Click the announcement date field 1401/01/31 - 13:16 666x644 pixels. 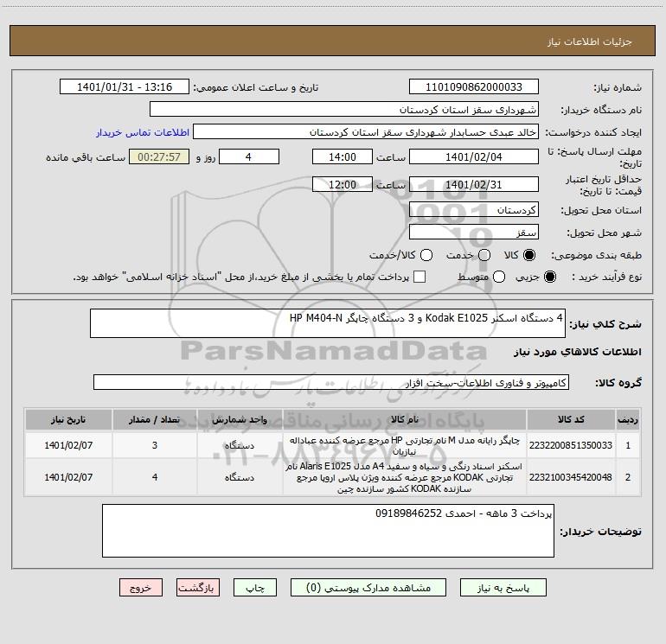pos(125,86)
